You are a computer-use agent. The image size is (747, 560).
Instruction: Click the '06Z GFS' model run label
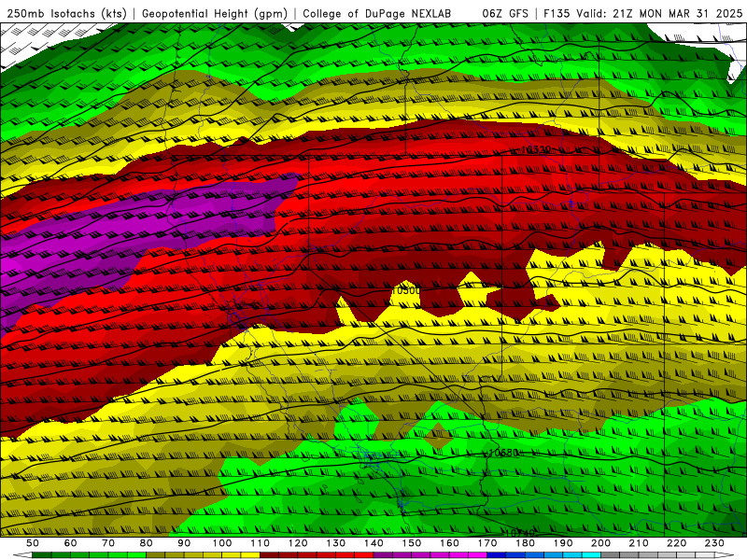click(505, 13)
